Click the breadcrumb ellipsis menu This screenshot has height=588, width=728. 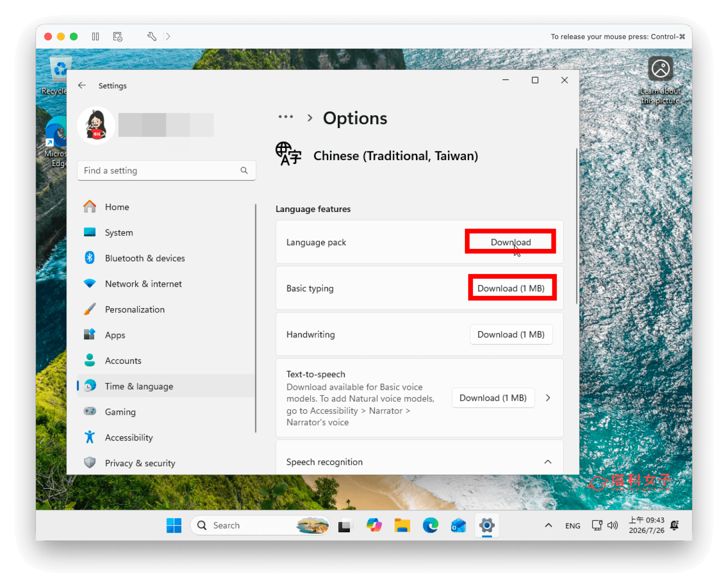tap(285, 117)
